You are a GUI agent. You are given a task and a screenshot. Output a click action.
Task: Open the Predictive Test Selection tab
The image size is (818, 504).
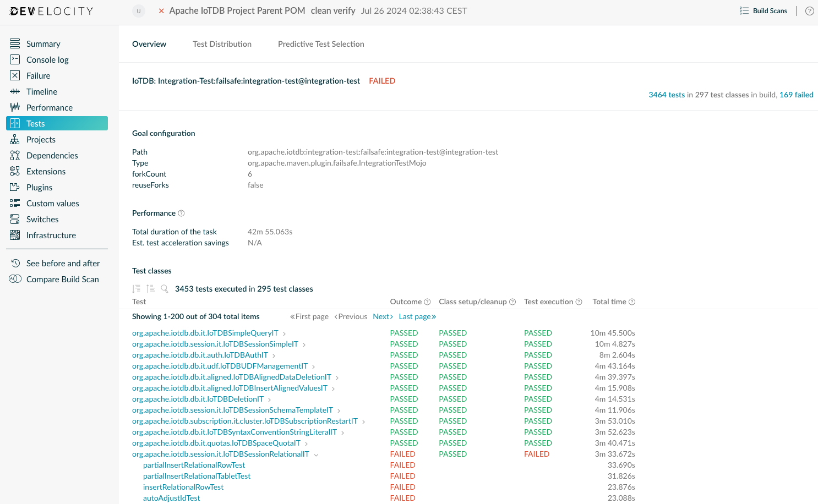[321, 44]
